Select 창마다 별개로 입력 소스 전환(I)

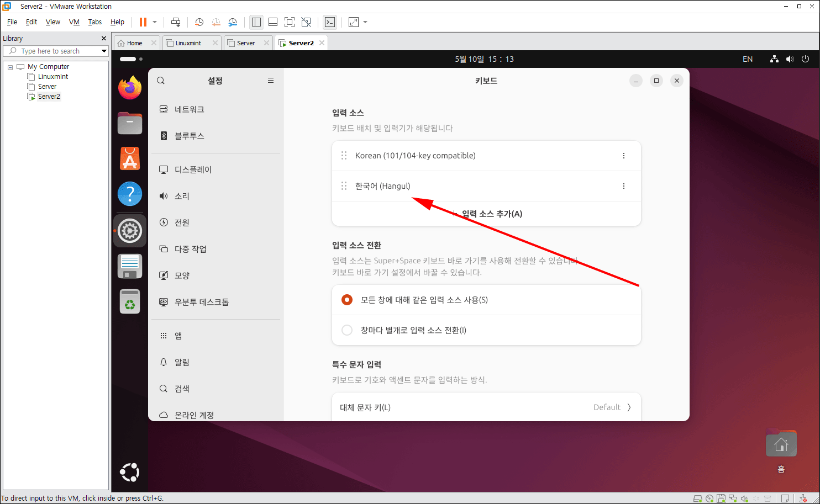coord(486,330)
